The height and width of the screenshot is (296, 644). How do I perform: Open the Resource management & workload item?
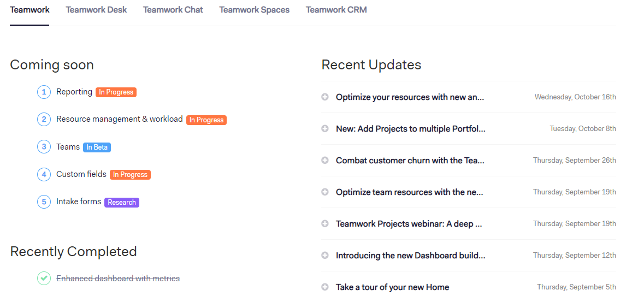point(119,119)
